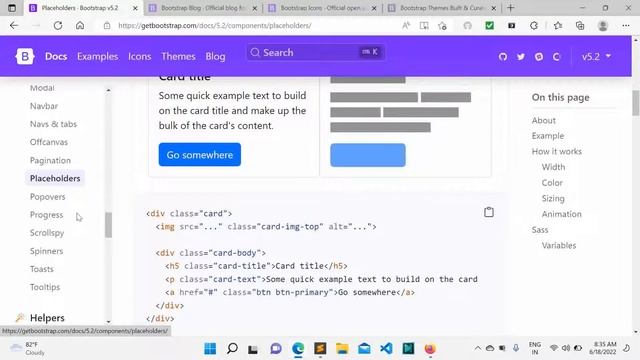Open Bootstrap GitHub icon link

(x=503, y=57)
